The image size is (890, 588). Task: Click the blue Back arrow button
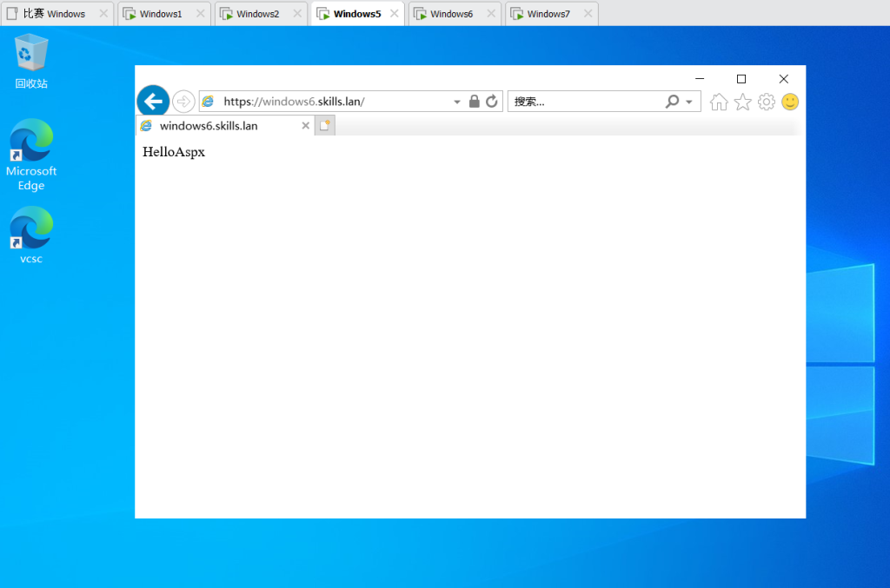(153, 102)
